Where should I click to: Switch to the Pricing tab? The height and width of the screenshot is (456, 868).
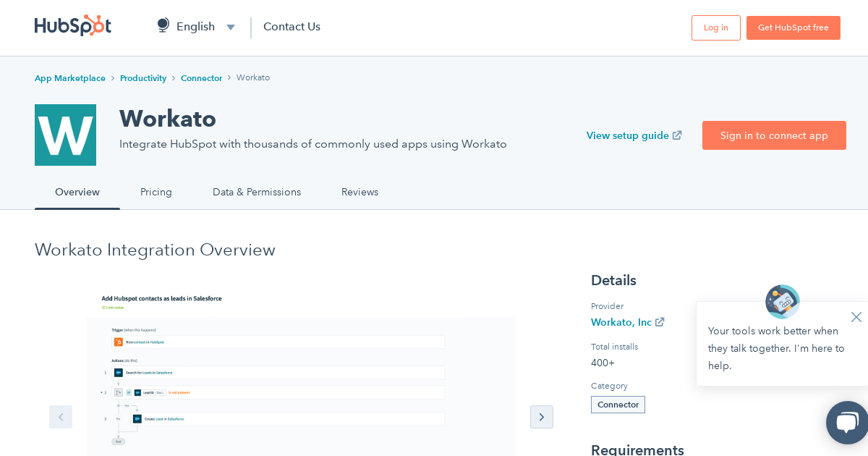point(156,192)
